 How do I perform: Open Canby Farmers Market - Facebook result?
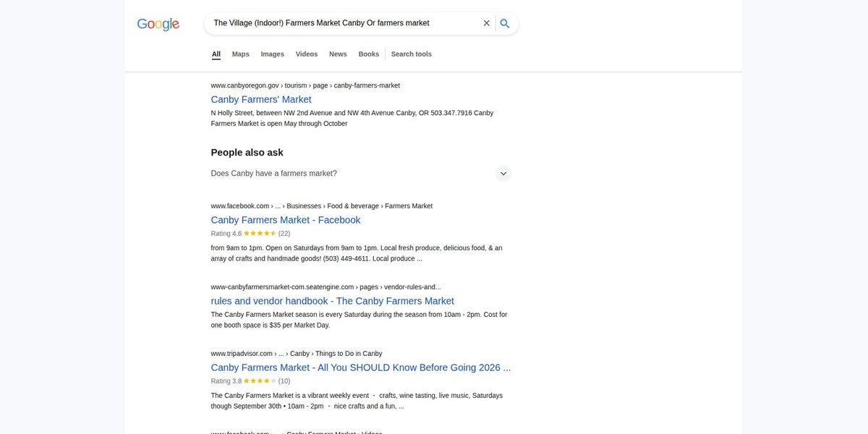click(286, 220)
